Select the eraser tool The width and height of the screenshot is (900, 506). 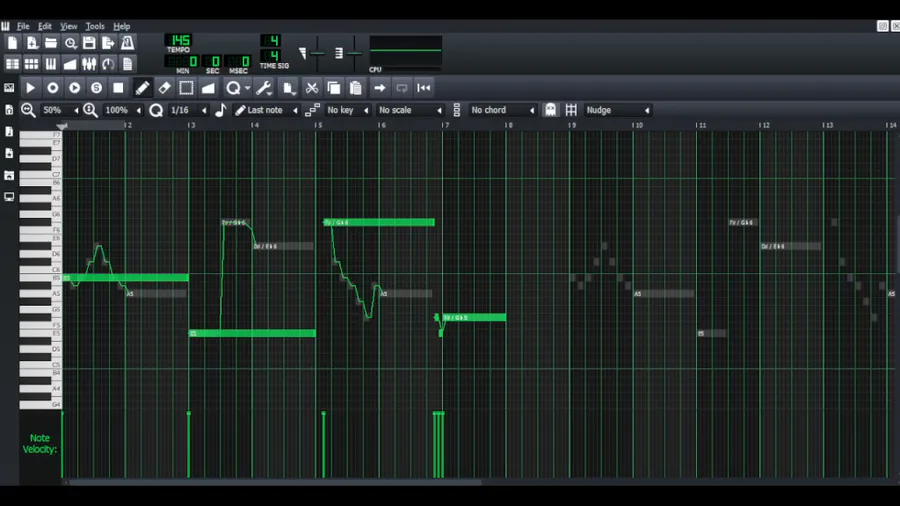point(164,88)
